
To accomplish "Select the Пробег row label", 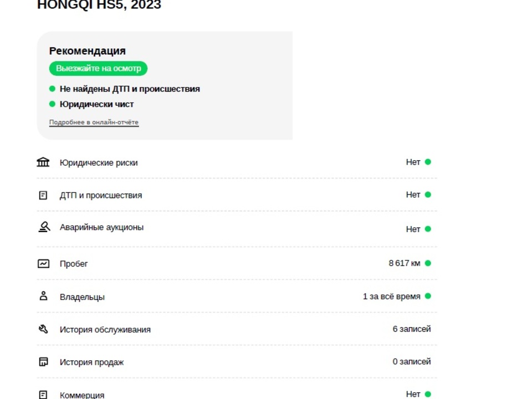I will 74,264.
